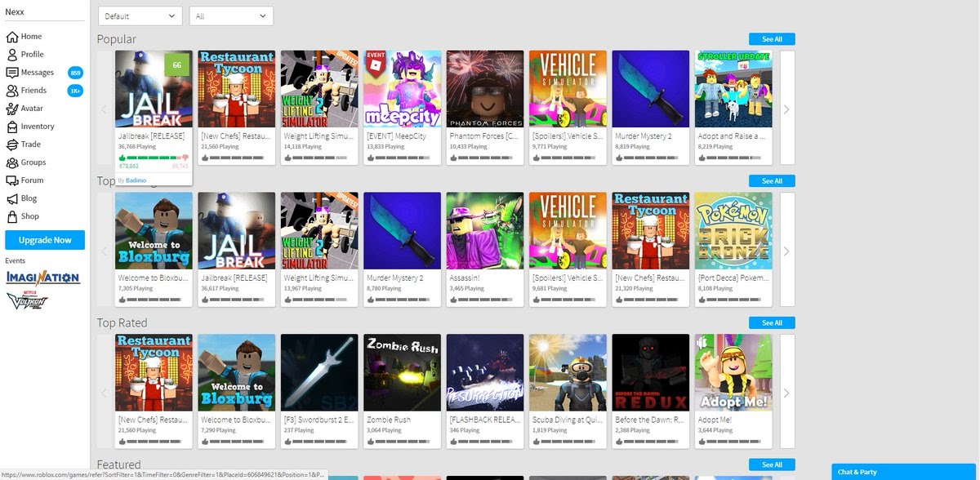
Task: Click the Home house icon in sidebar
Action: (x=12, y=37)
